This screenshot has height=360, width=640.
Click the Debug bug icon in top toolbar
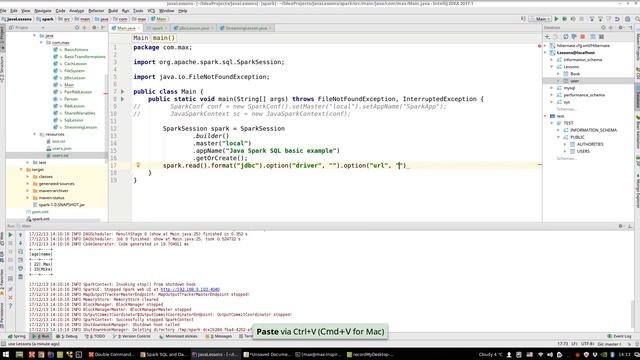[564, 19]
